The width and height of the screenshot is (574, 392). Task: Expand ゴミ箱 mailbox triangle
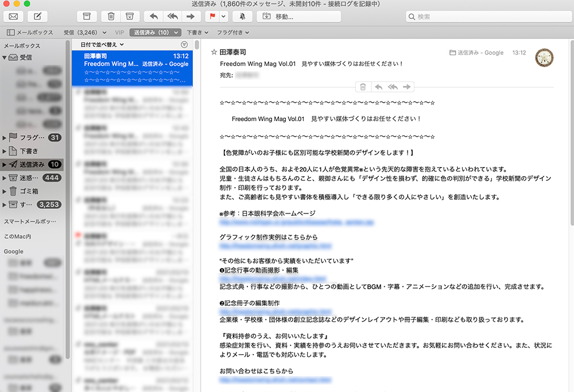pyautogui.click(x=5, y=191)
